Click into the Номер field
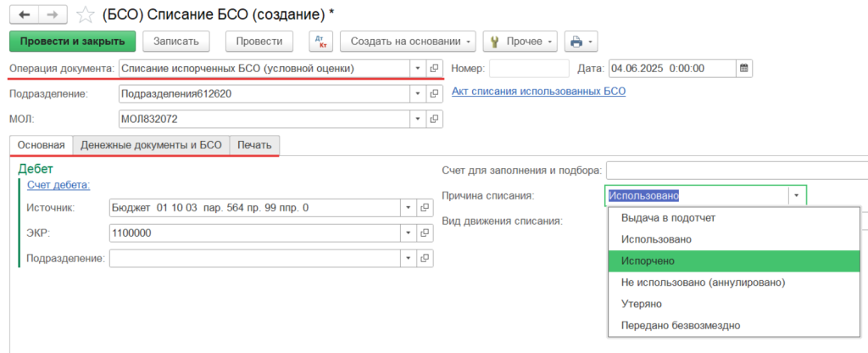The width and height of the screenshot is (868, 353). click(529, 69)
